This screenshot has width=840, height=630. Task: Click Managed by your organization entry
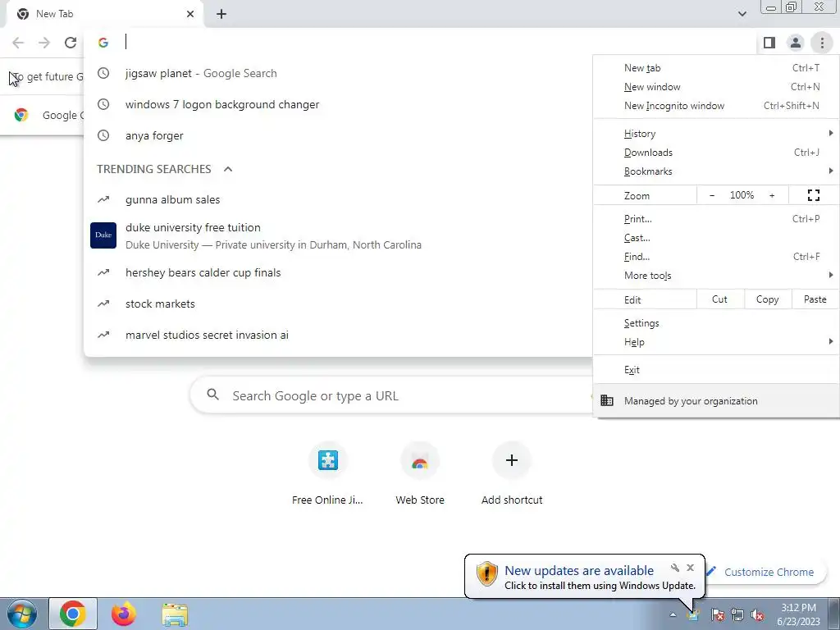(x=716, y=400)
